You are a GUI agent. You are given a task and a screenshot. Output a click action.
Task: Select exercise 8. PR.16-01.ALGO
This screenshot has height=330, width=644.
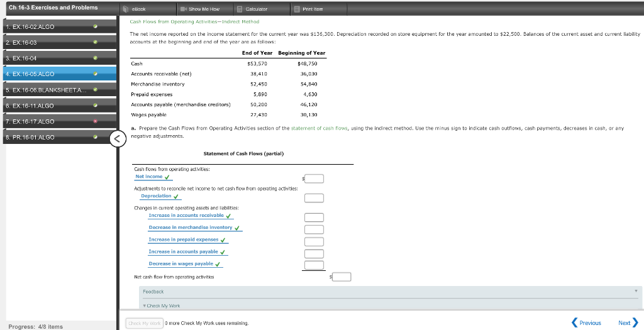point(60,137)
